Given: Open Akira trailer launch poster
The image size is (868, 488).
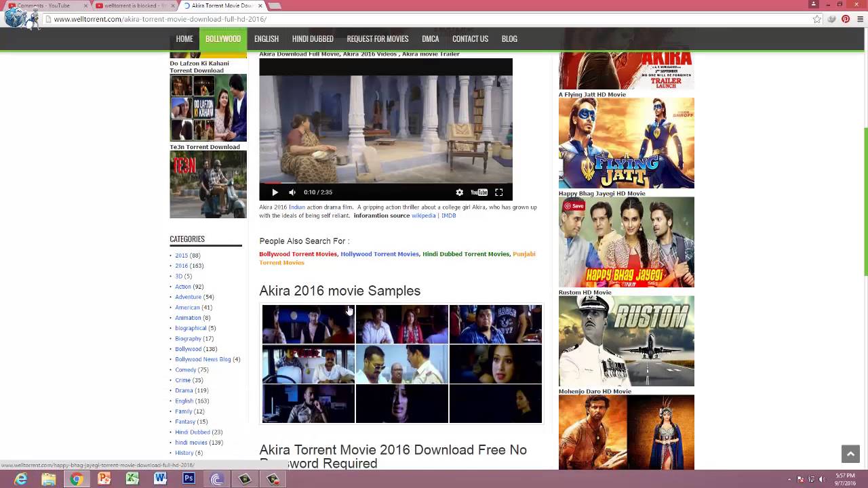Looking at the screenshot, I should [x=627, y=70].
